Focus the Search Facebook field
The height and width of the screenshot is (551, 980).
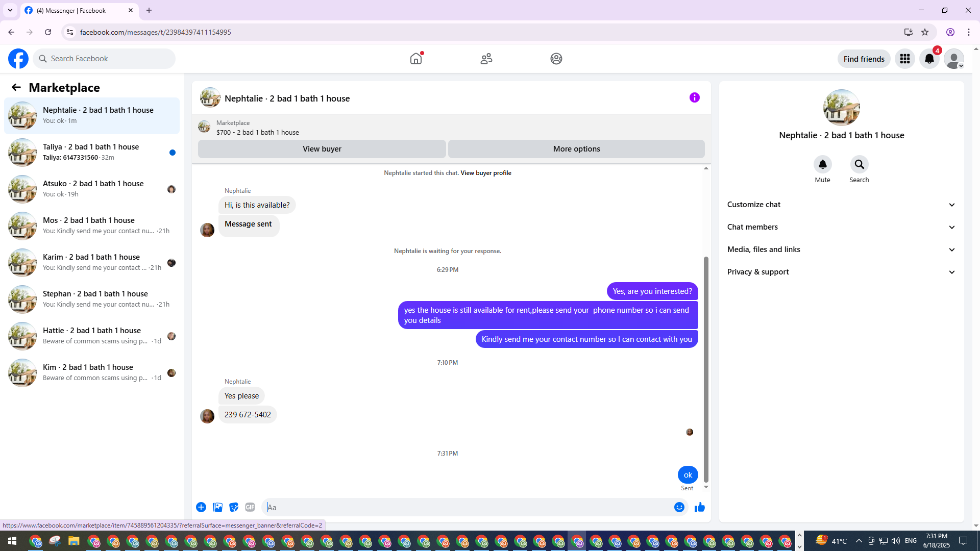pyautogui.click(x=105, y=59)
